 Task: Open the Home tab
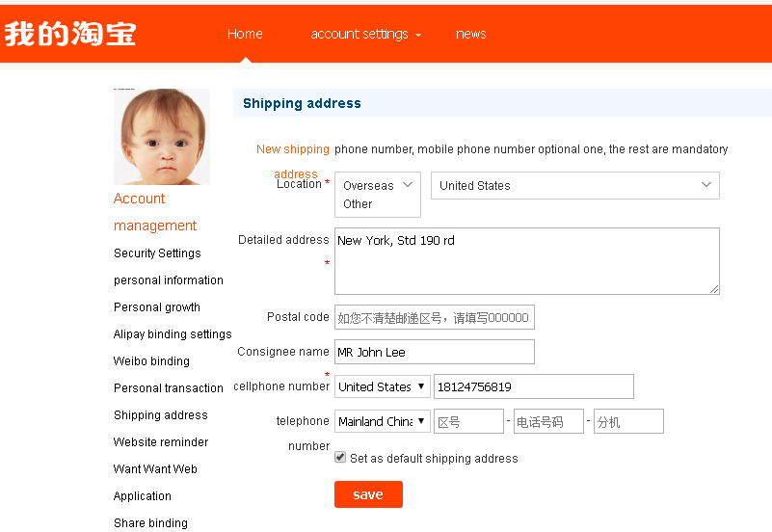245,34
